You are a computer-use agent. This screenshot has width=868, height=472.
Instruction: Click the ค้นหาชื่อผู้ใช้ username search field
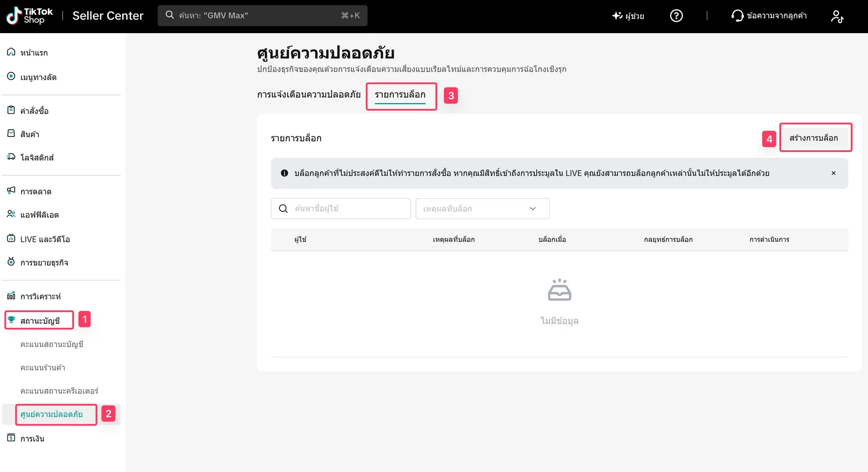click(x=341, y=208)
